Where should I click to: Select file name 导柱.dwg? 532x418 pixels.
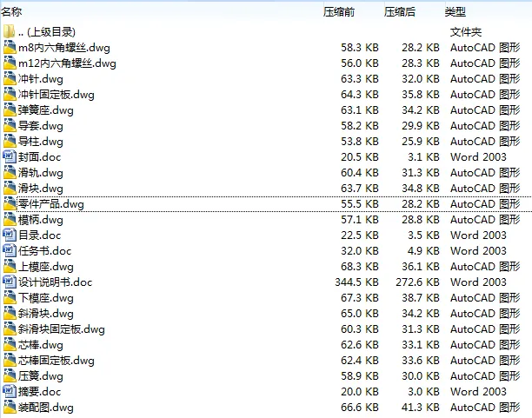(40, 141)
